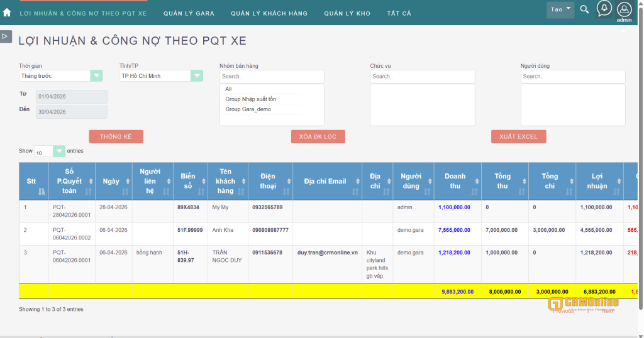644x338 pixels.
Task: Open the Tỉnh/TP dropdown
Action: [160, 76]
